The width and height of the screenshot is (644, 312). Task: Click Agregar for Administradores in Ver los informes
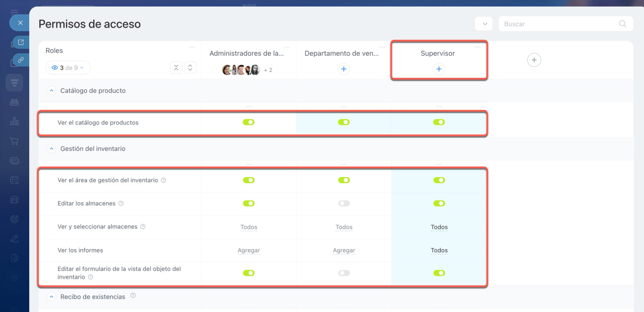point(249,250)
